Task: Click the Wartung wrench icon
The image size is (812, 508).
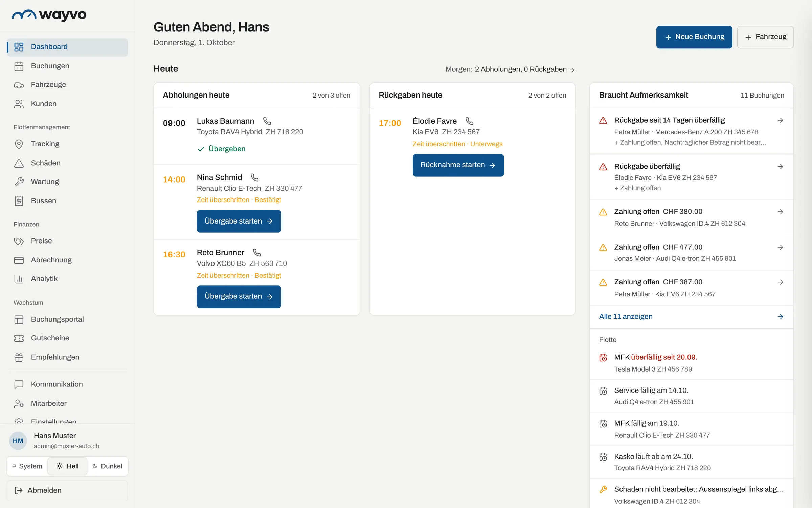Action: tap(19, 182)
